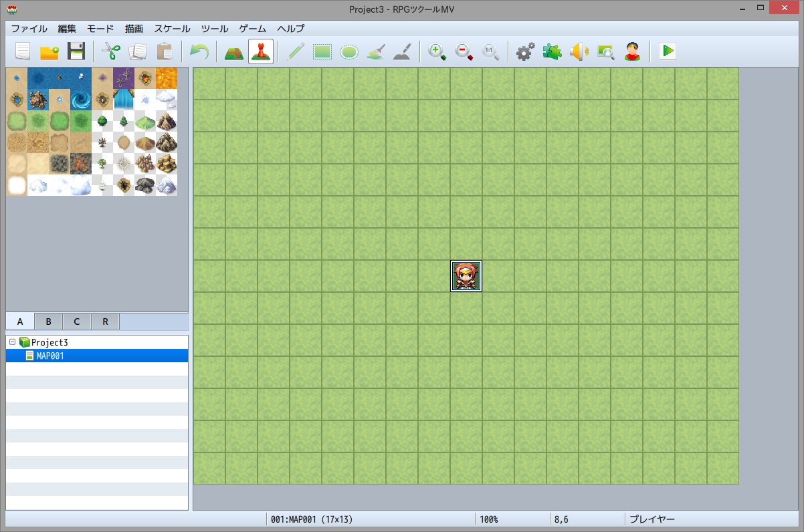Select the Flood fill tool

375,51
